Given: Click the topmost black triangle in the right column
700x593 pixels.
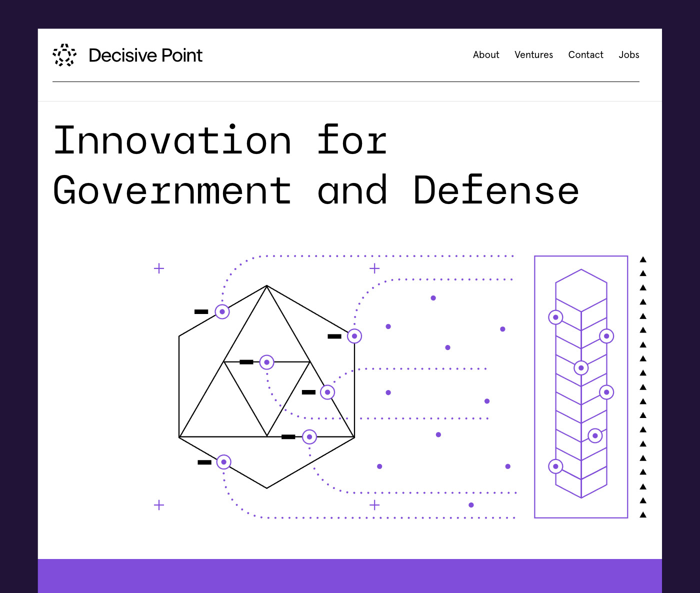Looking at the screenshot, I should pyautogui.click(x=643, y=259).
